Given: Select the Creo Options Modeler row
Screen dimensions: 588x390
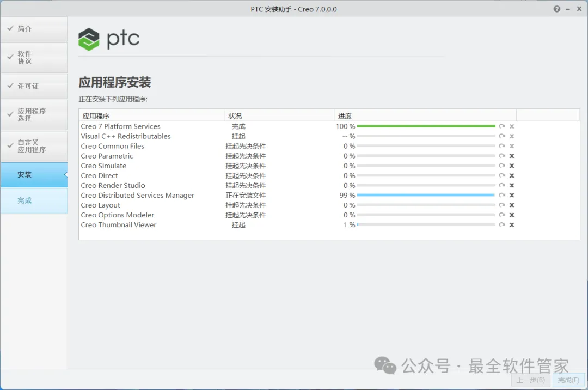Looking at the screenshot, I should [x=329, y=215].
